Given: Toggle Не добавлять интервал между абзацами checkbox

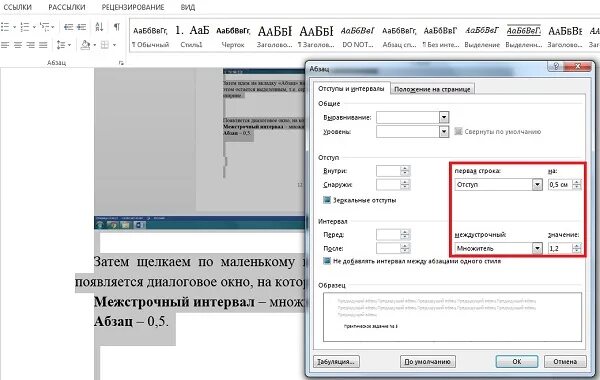Looking at the screenshot, I should (x=327, y=261).
